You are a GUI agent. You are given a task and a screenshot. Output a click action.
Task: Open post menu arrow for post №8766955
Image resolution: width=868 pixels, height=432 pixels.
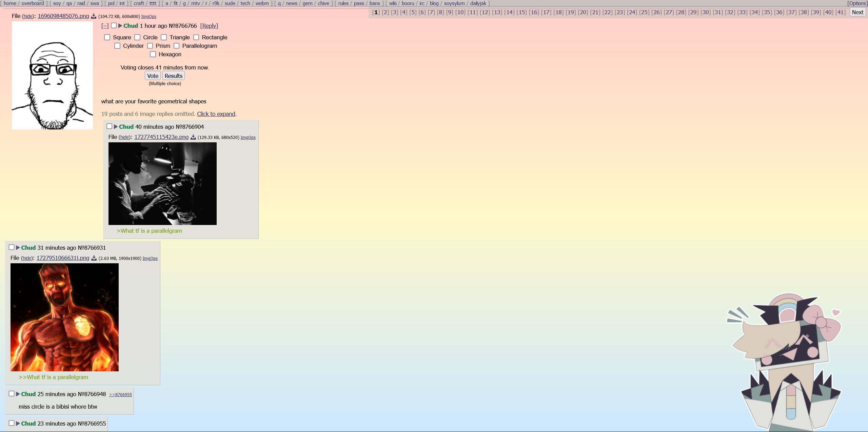[18, 424]
